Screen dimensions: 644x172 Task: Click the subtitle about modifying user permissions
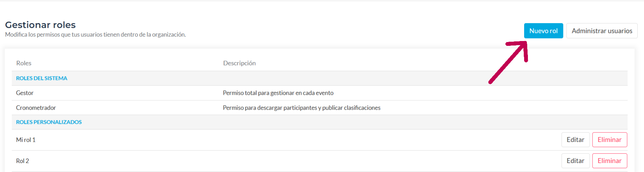tap(95, 34)
